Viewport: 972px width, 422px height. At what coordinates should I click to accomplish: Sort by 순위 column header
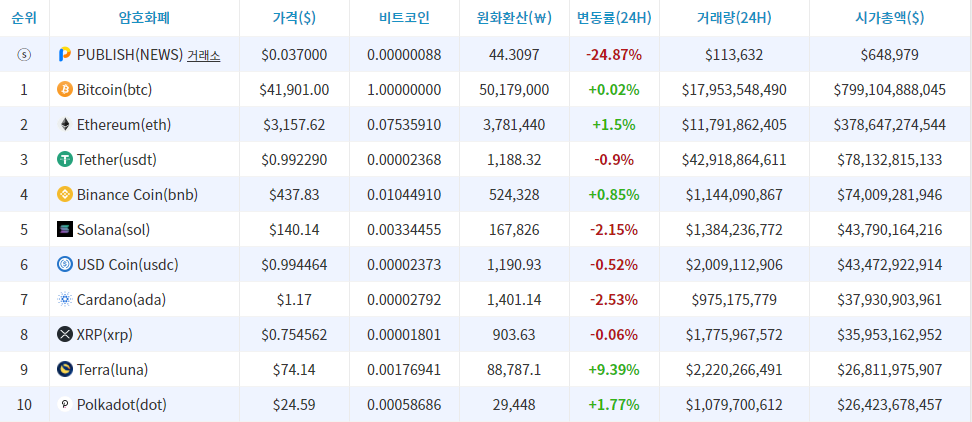[x=24, y=18]
